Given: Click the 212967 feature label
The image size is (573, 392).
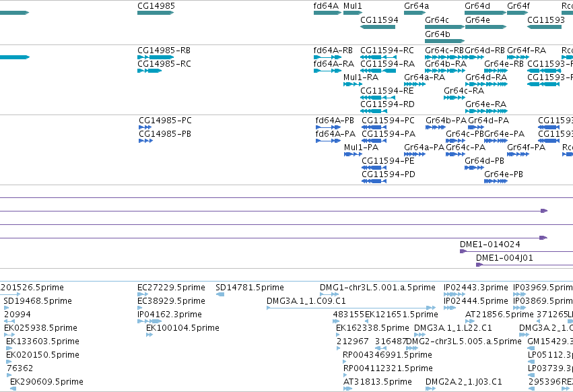Looking at the screenshot, I should [353, 341].
